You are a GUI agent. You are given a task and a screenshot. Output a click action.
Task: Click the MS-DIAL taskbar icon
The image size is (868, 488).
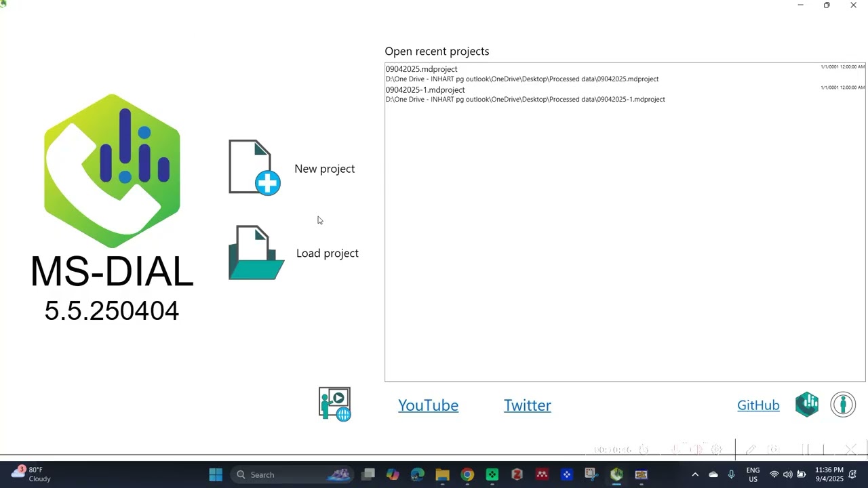[616, 474]
